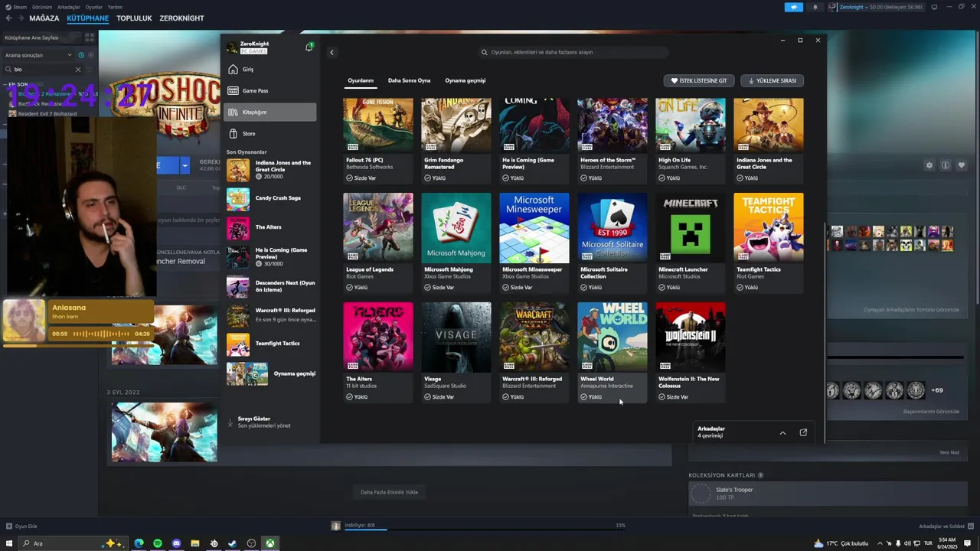
Task: Open Steam TOPLULUK tab
Action: (134, 18)
